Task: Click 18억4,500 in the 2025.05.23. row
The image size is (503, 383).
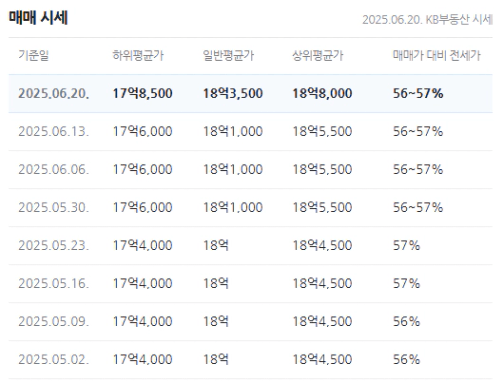Action: (x=322, y=245)
